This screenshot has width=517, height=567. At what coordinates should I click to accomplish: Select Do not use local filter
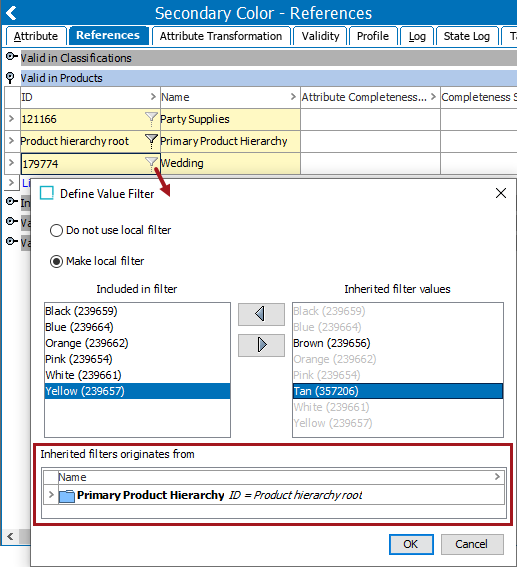click(56, 230)
